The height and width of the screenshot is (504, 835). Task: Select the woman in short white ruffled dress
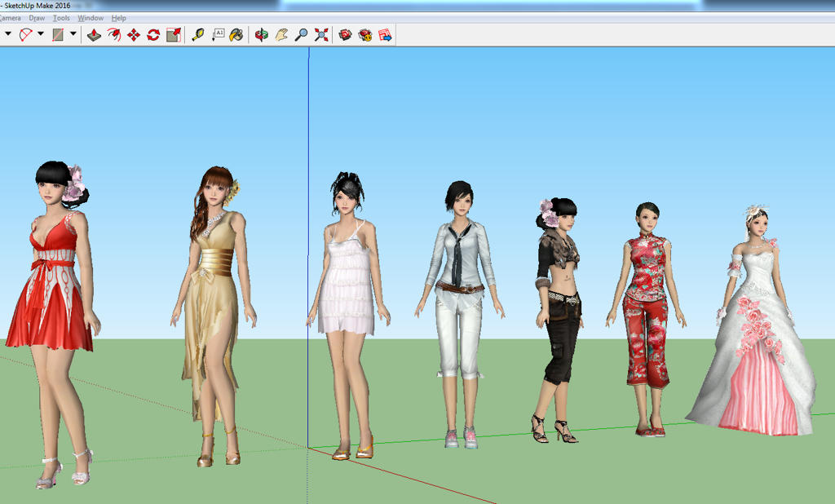click(x=349, y=316)
